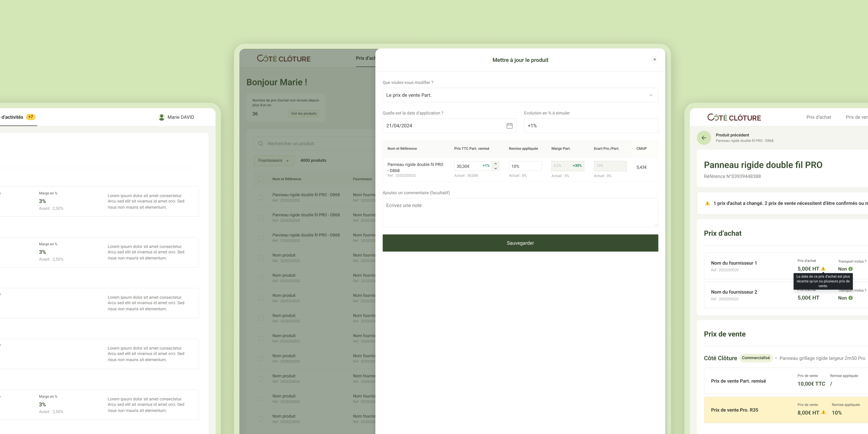
Task: Open Le prix de vente Part. dropdown
Action: coord(520,95)
